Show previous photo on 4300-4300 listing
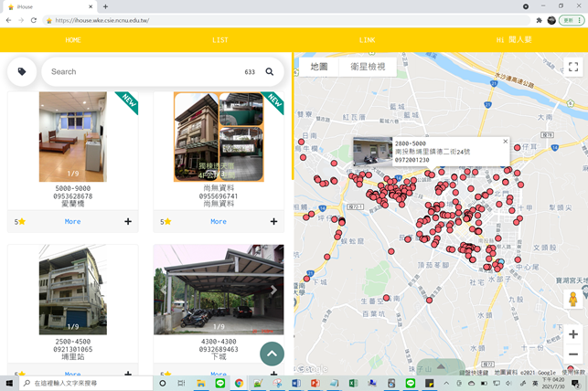The image size is (588, 391). tap(164, 290)
